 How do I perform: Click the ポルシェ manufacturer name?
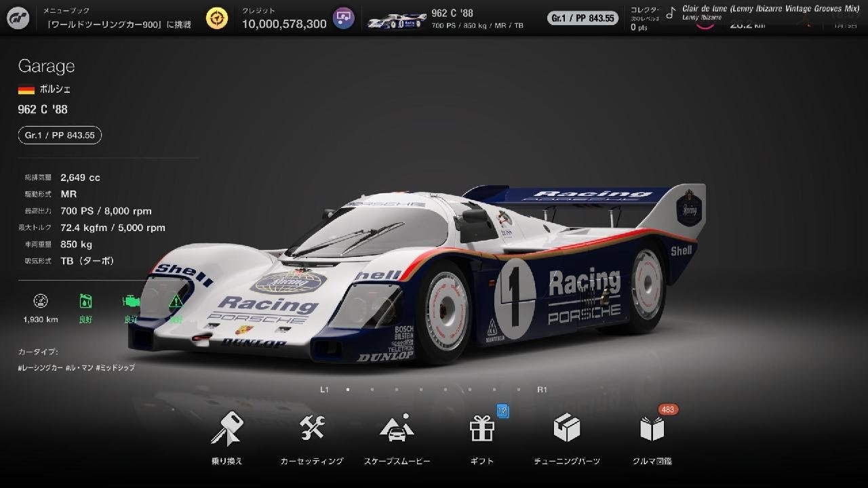tap(55, 89)
